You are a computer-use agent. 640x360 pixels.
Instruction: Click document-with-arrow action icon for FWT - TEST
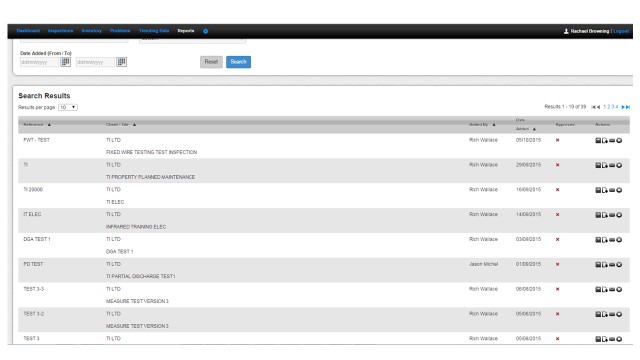pos(604,140)
